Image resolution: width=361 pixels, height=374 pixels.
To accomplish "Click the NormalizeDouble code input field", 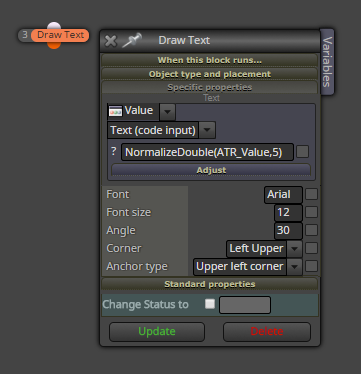I will click(207, 152).
